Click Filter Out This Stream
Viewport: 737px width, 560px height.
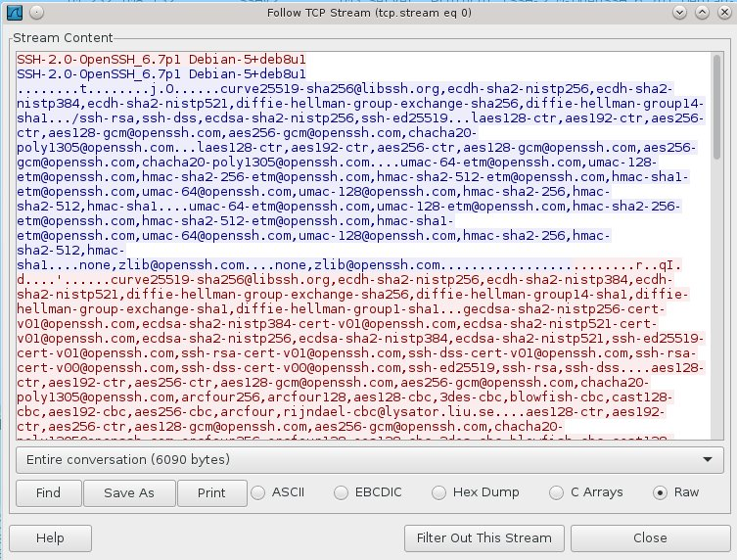pyautogui.click(x=484, y=537)
